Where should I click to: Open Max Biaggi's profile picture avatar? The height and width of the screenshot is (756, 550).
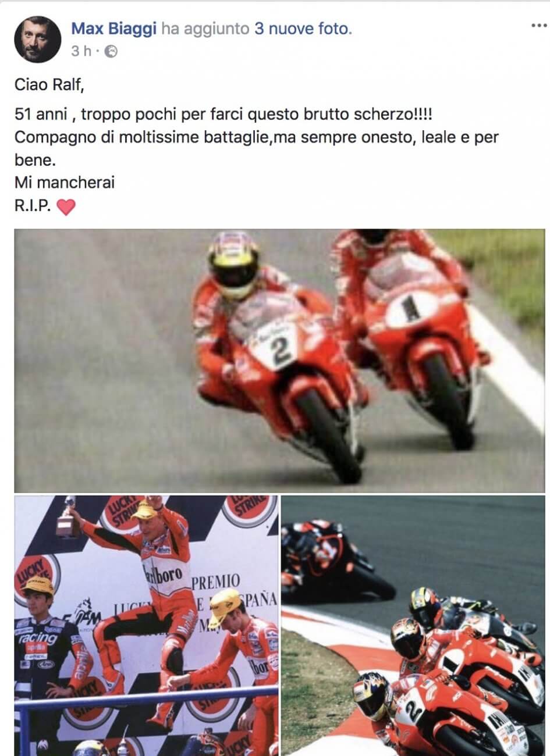point(38,40)
